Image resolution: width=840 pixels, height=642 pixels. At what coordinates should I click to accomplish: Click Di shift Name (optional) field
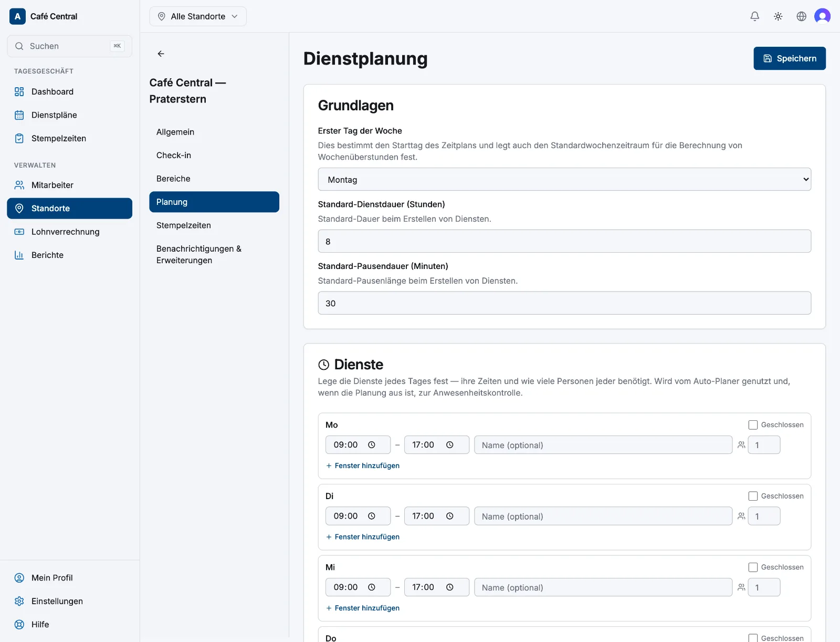pos(603,516)
